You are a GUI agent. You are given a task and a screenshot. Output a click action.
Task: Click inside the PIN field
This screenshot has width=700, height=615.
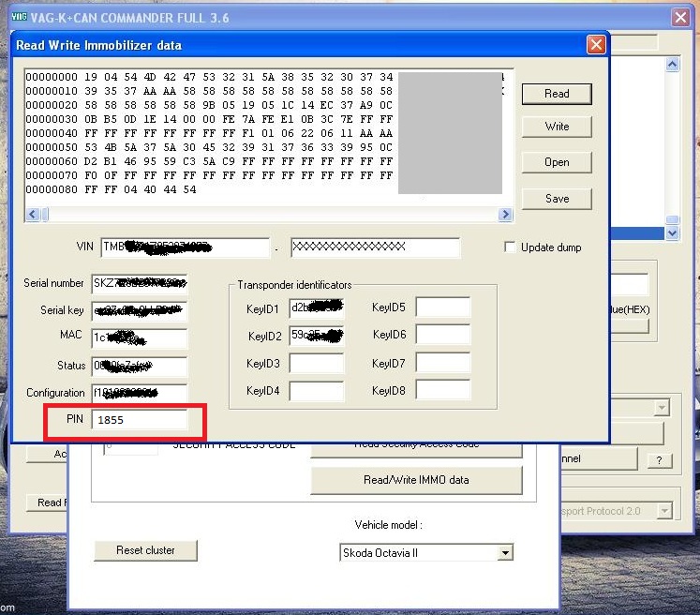click(x=140, y=421)
